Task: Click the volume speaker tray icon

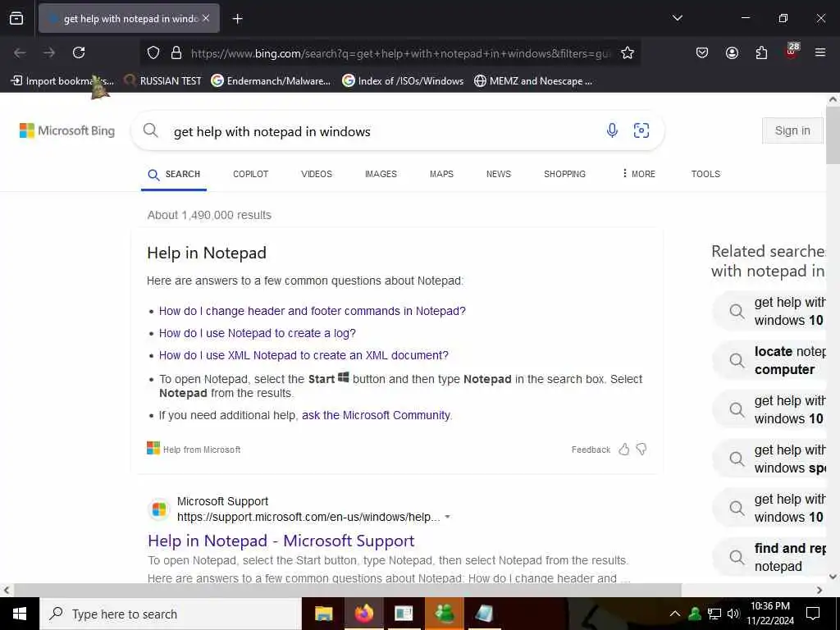Action: tap(733, 614)
